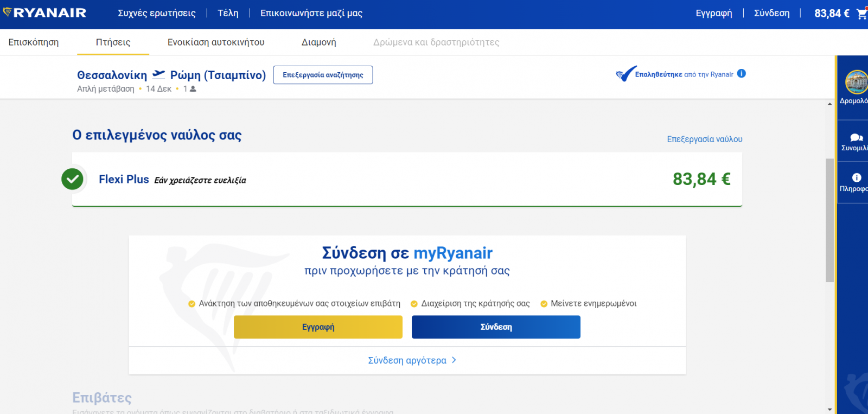Screen dimensions: 868x414
Task: Click the scrollbar down arrow
Action: [829, 409]
